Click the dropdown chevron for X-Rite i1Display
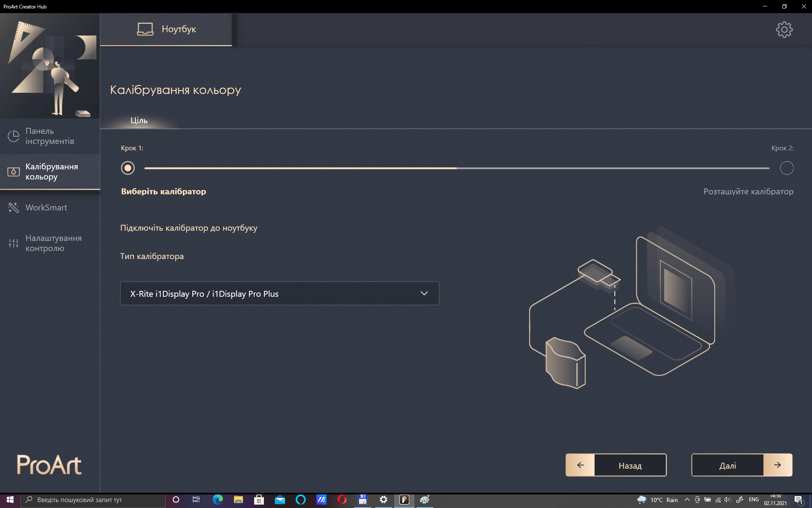Screen dimensions: 812x508 (x=424, y=293)
